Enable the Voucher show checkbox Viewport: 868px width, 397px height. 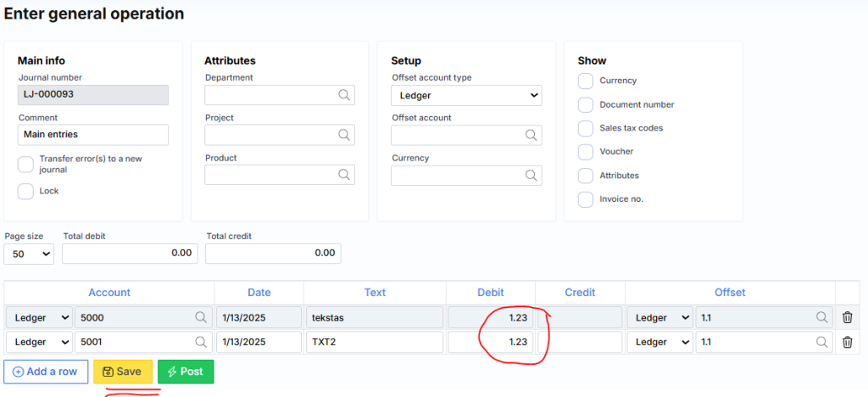click(x=586, y=152)
